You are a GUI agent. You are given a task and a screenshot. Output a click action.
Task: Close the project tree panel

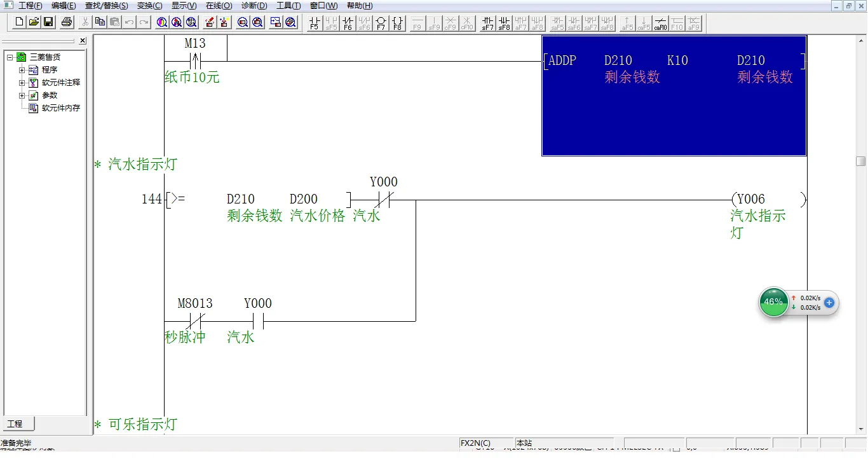coord(83,41)
